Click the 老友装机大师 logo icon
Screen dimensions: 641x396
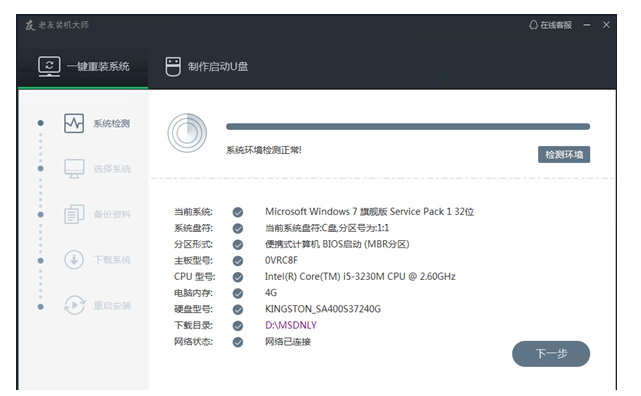click(30, 25)
